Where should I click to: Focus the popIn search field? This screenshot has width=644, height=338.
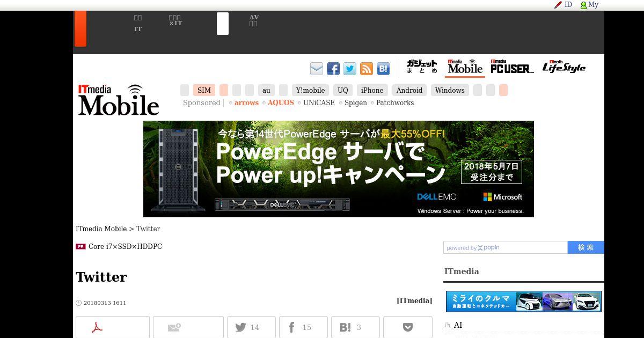(x=506, y=247)
